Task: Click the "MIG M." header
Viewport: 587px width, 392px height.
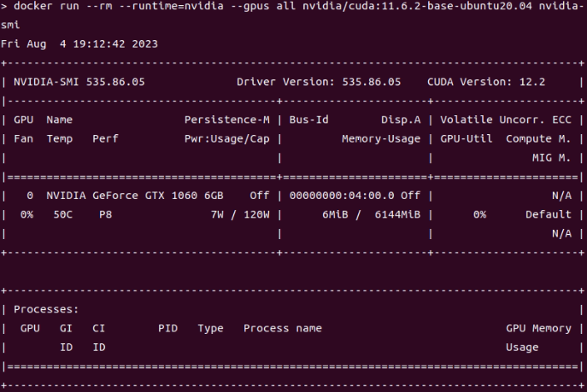Action: (552, 158)
